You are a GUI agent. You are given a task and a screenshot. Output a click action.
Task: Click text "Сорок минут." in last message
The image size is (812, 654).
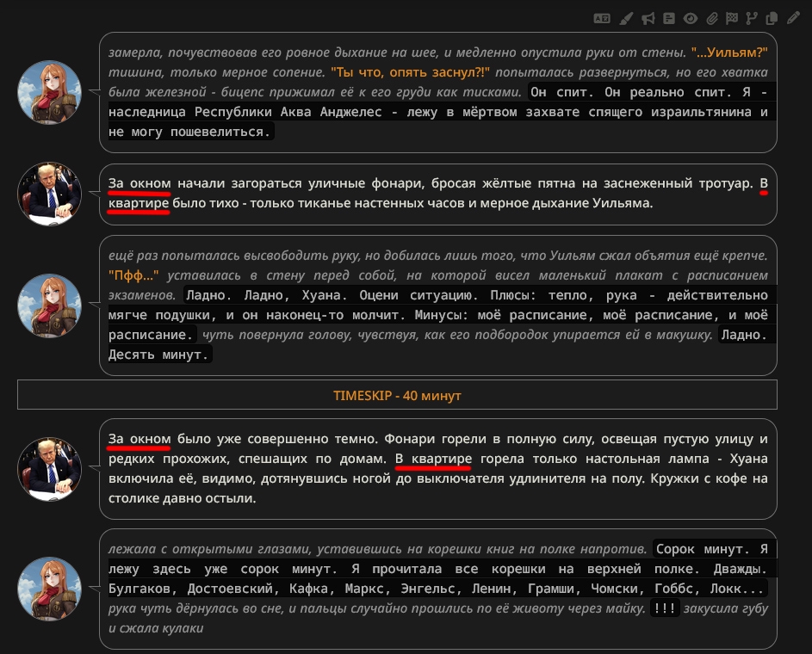pos(704,549)
